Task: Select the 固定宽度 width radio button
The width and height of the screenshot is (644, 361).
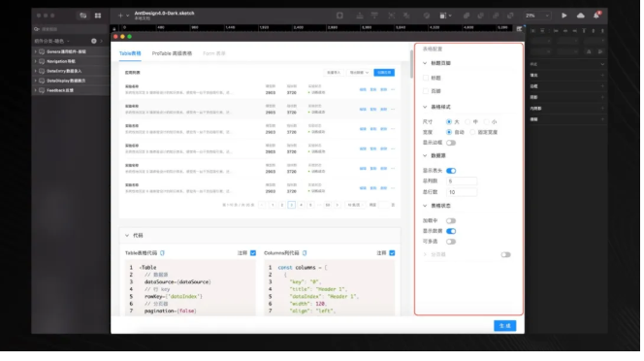Action: click(x=472, y=132)
